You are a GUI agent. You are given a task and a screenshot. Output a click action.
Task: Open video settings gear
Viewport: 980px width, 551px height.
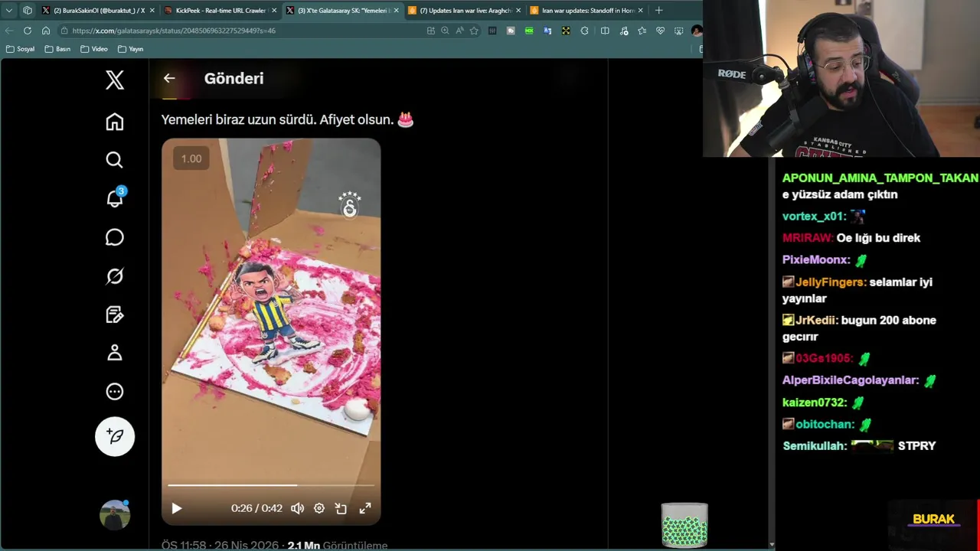click(319, 508)
